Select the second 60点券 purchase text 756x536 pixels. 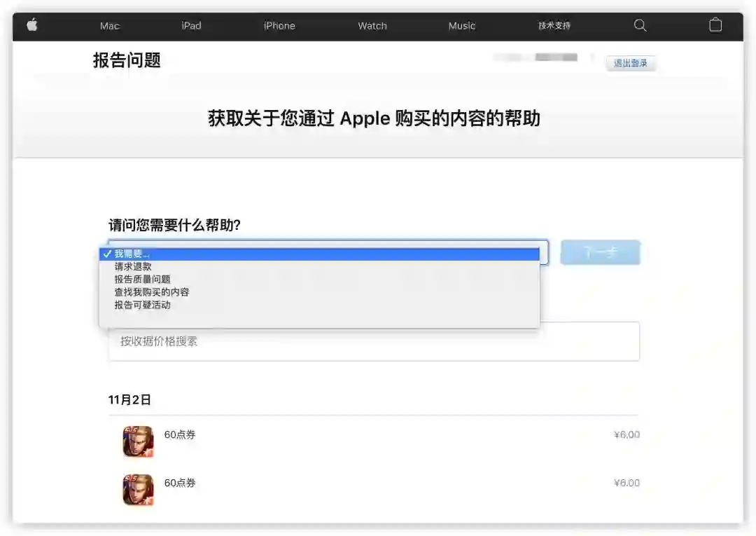[x=180, y=483]
